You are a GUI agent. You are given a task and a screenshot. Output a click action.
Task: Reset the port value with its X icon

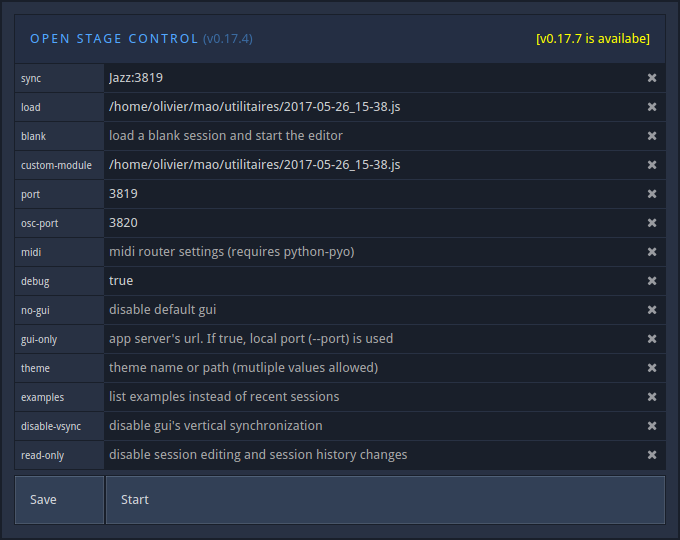click(x=652, y=194)
